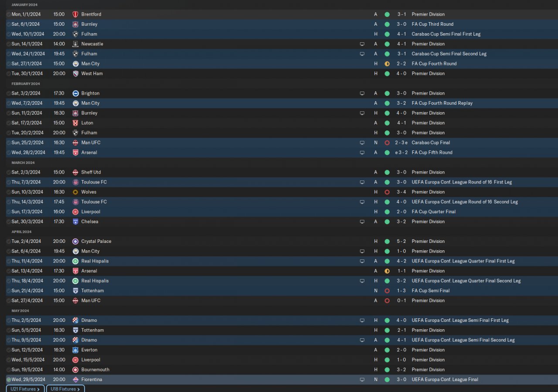The height and width of the screenshot is (392, 558).
Task: Click the green check icon beside Wed, 29/5/2024
Action: point(9,380)
